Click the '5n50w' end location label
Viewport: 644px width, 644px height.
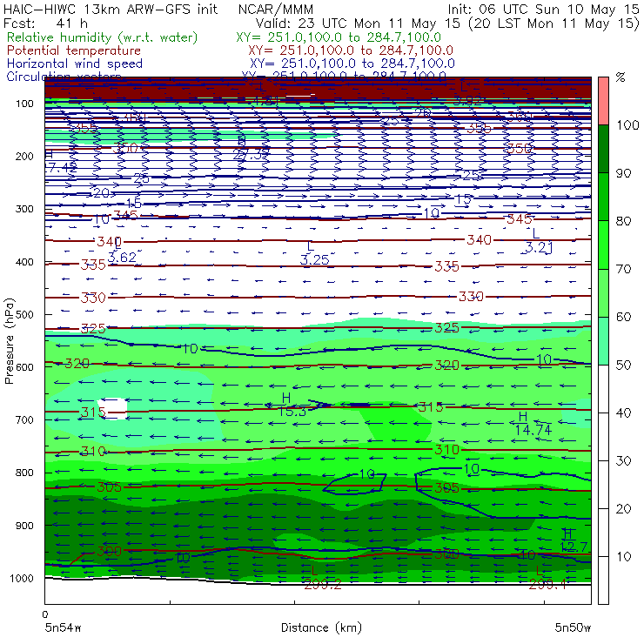(573, 627)
